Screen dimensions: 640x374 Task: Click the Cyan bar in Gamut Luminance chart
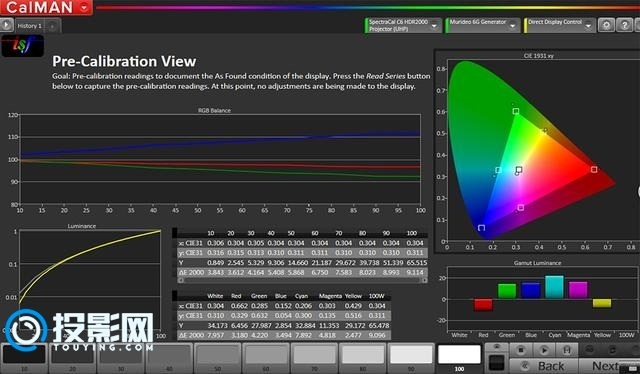tap(554, 287)
